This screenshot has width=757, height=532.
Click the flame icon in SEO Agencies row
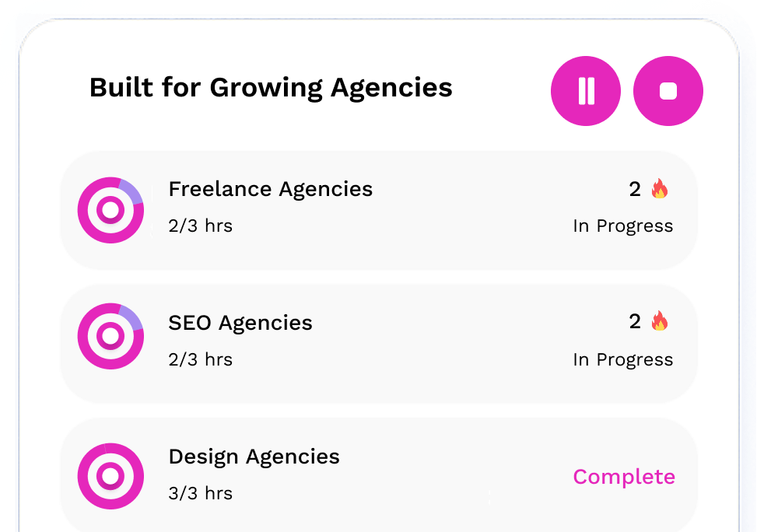660,321
